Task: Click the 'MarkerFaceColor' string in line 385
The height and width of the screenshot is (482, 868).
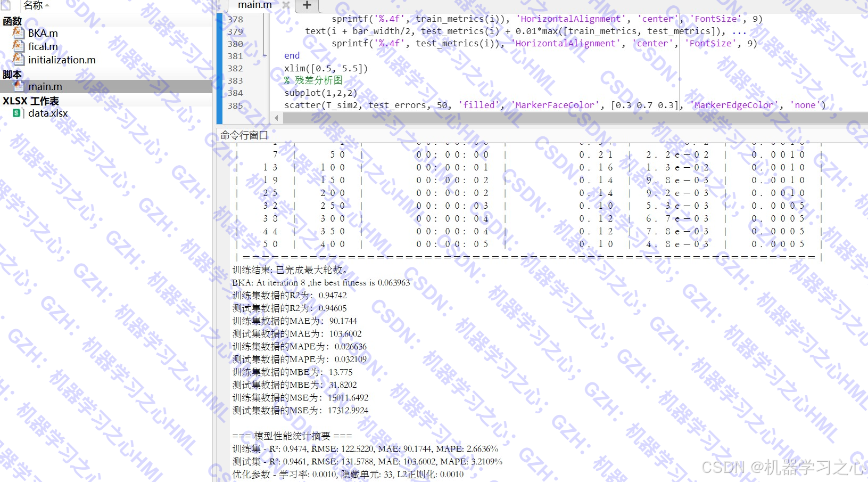Action: (555, 105)
